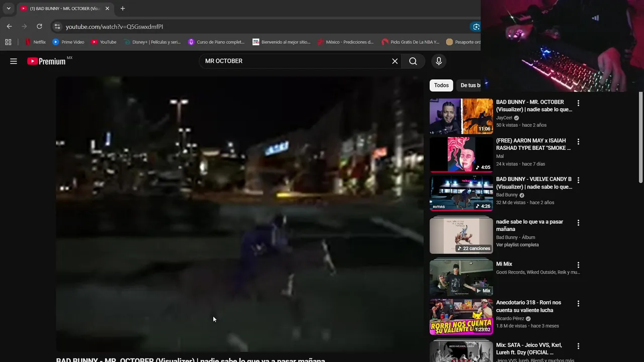Open options menu for nadie sabe album
The width and height of the screenshot is (644, 362).
coord(578,223)
